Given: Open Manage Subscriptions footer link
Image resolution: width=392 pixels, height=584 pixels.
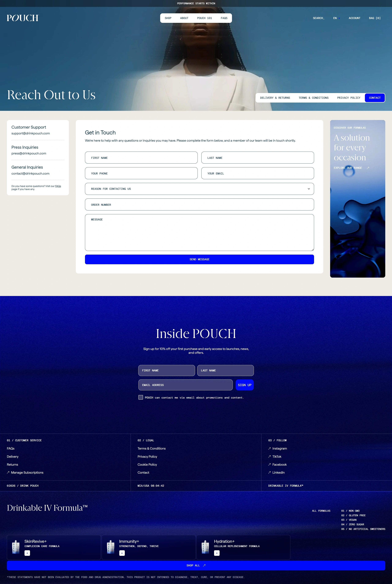Looking at the screenshot, I should coord(27,472).
